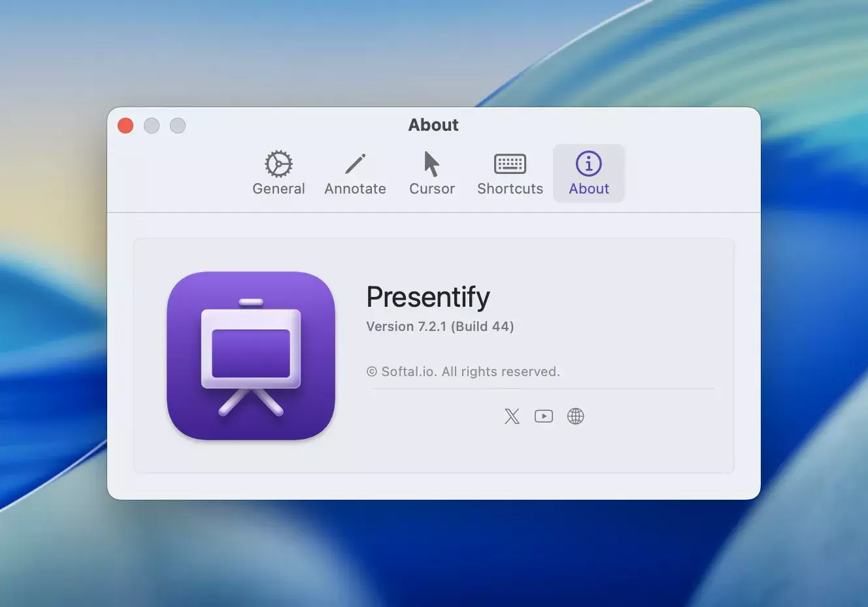868x607 pixels.
Task: Open the Cursor settings tab
Action: click(432, 173)
